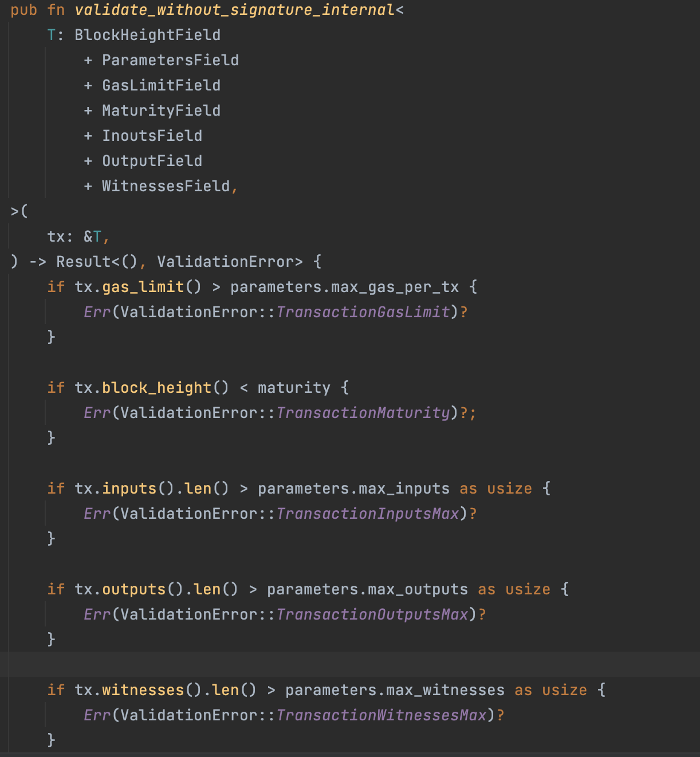Click the block_height() method call
The width and height of the screenshot is (700, 757).
pos(166,388)
